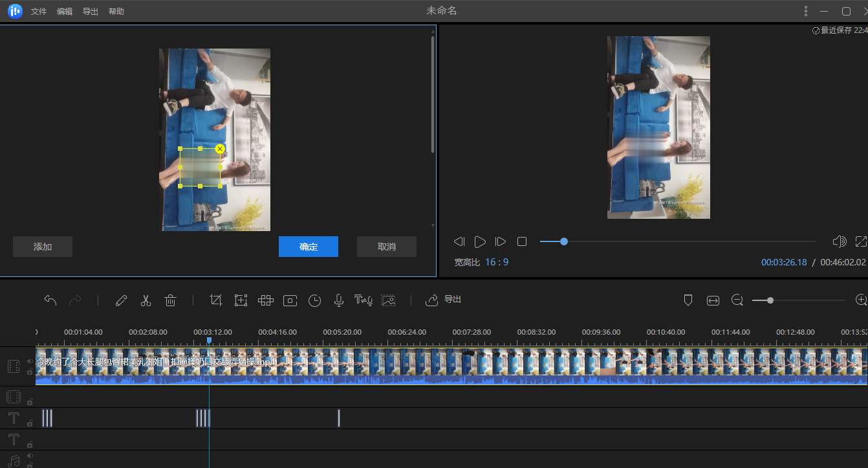This screenshot has height=468, width=868.
Task: Open the 帮助 menu
Action: pos(116,11)
